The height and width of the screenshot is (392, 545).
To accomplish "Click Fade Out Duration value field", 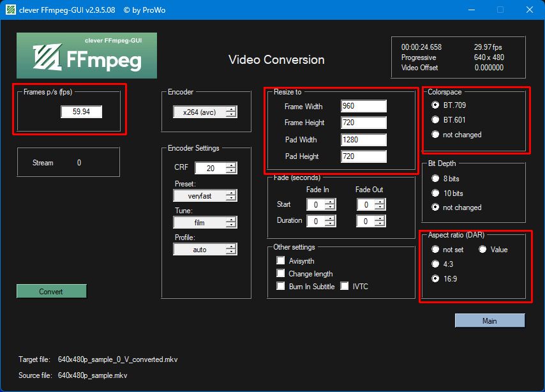I will (366, 221).
